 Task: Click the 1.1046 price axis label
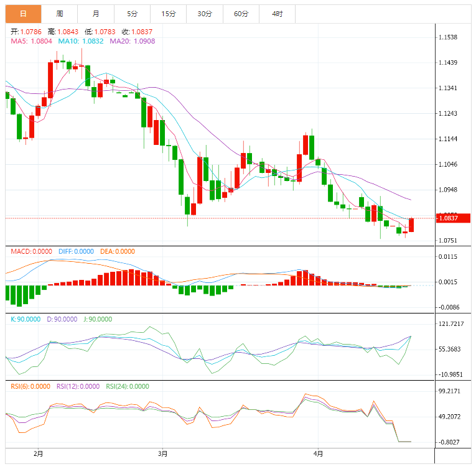point(448,164)
